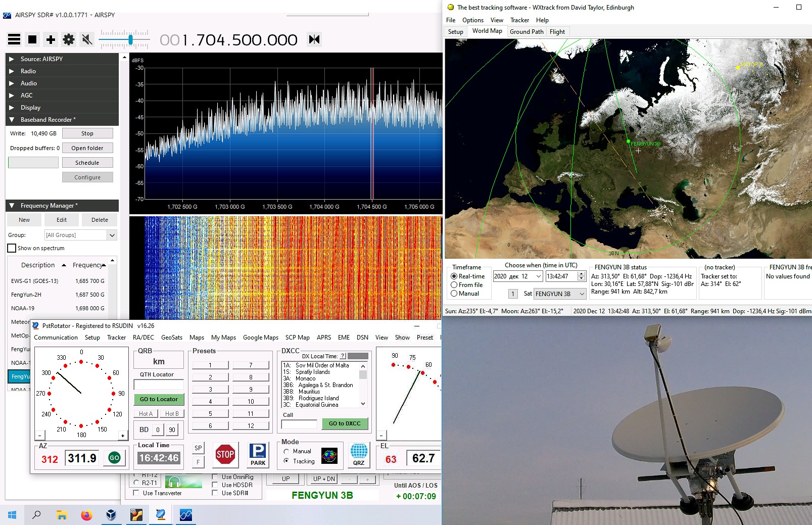Zoom out azimuth compass minus button
Screen dimensions: 812x525
(x=40, y=436)
